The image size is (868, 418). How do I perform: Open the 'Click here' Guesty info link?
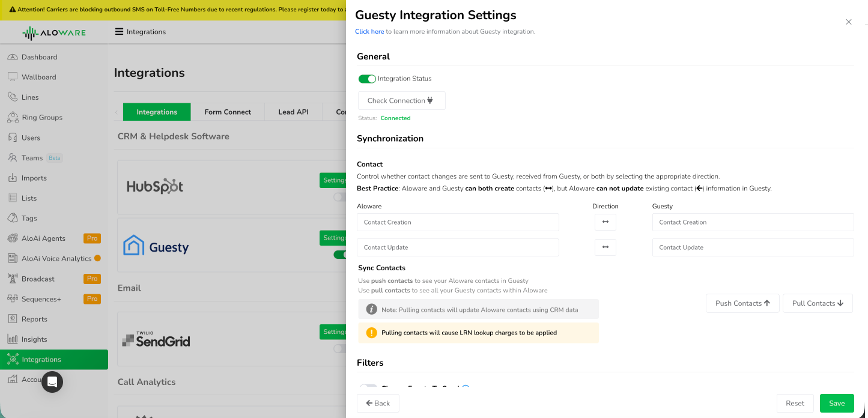369,31
